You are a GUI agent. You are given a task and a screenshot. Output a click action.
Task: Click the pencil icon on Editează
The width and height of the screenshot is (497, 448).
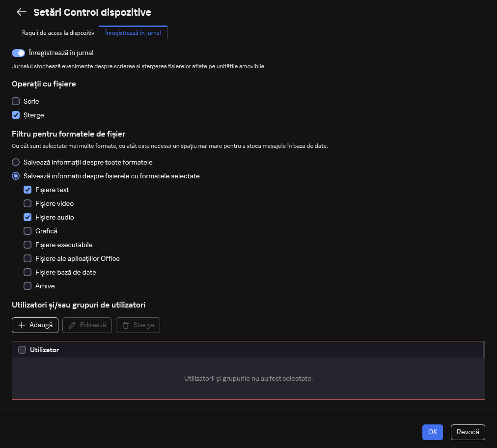click(x=72, y=325)
